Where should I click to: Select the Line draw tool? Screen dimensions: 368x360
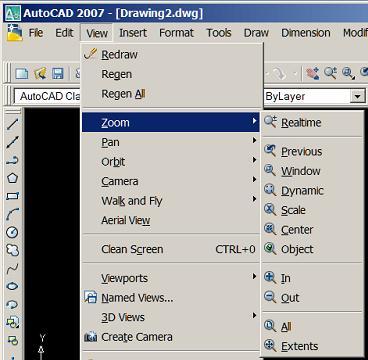pyautogui.click(x=12, y=124)
